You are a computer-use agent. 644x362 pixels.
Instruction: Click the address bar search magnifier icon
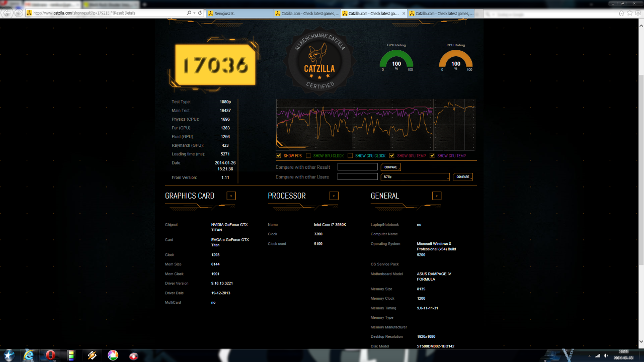click(189, 13)
